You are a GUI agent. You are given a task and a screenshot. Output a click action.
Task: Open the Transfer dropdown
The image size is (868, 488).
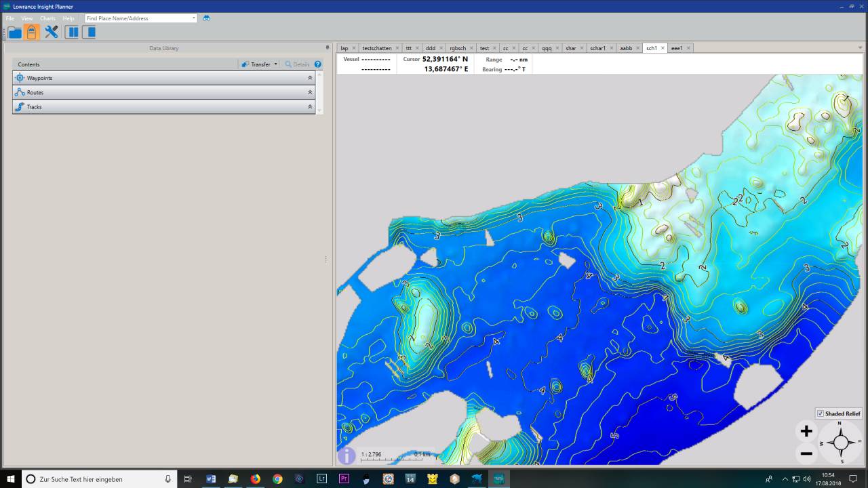pyautogui.click(x=260, y=64)
